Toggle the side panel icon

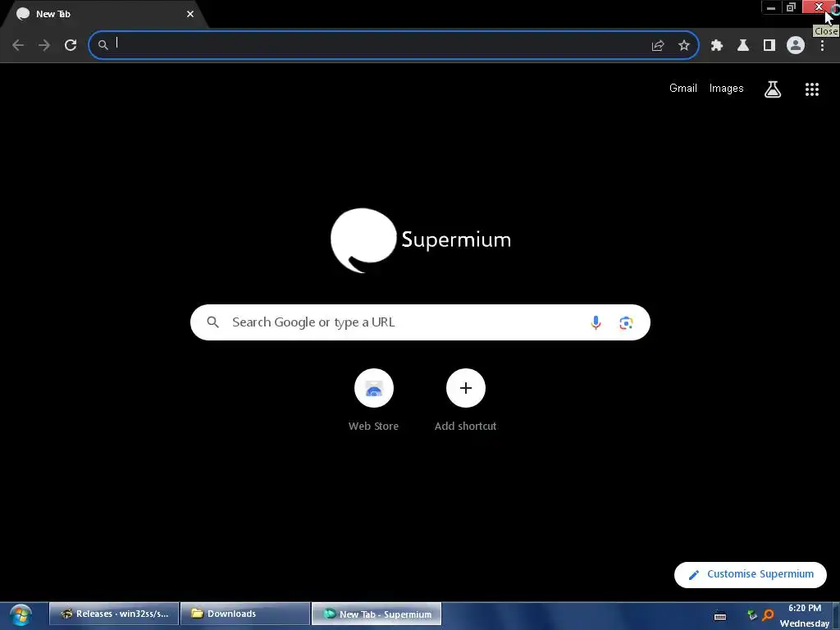point(769,46)
